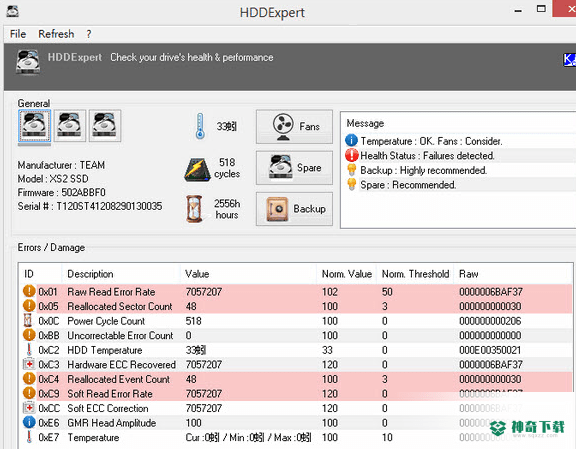Click the power cycles lightning icon

click(197, 169)
